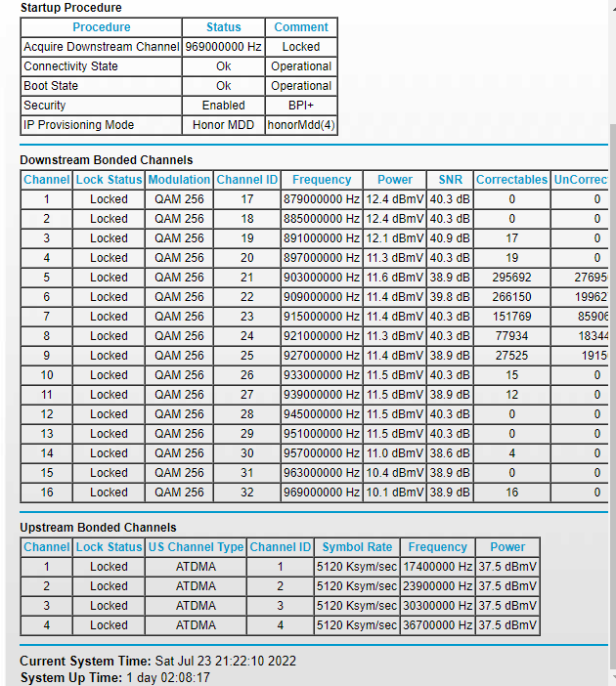Viewport: 616px width, 686px height.
Task: Select downstream frequency 969000000 Hz in channel 16 row
Action: coord(322,493)
